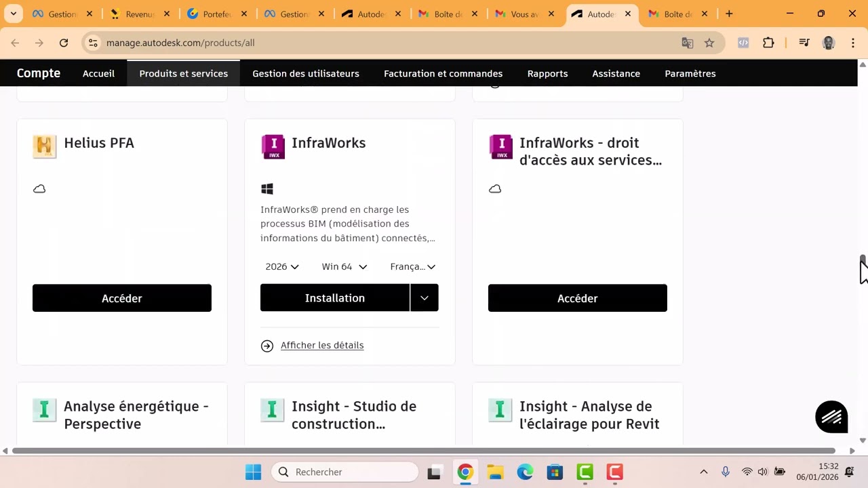This screenshot has width=868, height=488.
Task: Open Afficher les détails link
Action: coord(322,346)
